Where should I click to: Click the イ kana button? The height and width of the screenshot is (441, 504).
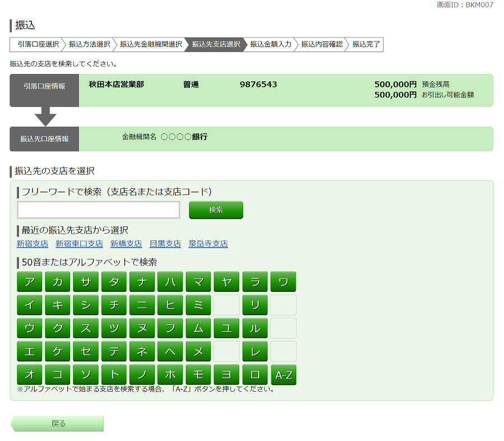[x=30, y=305]
